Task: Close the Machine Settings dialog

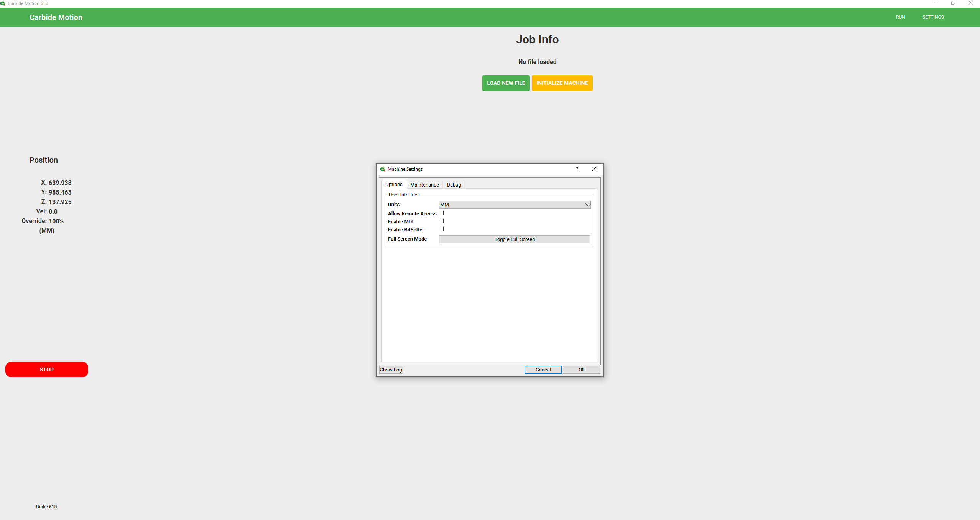Action: 594,169
